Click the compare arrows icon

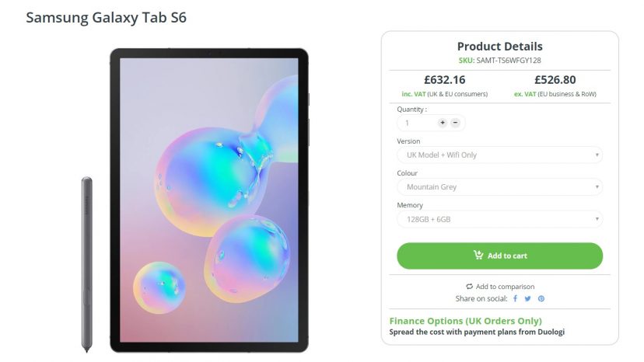469,287
